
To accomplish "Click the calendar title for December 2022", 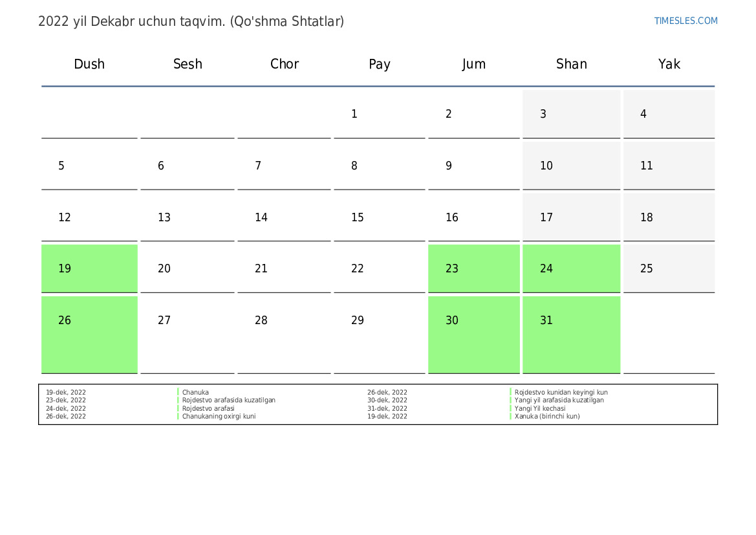I will [191, 21].
